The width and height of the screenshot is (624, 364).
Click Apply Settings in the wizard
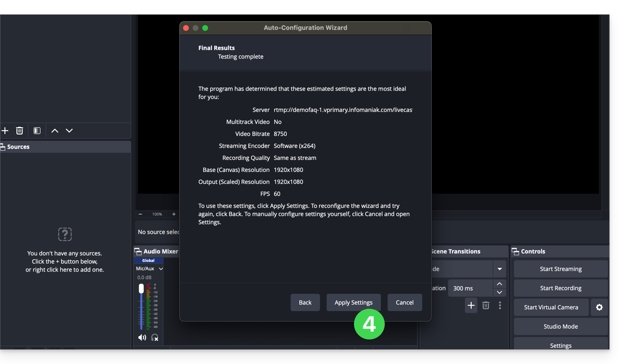click(x=354, y=303)
